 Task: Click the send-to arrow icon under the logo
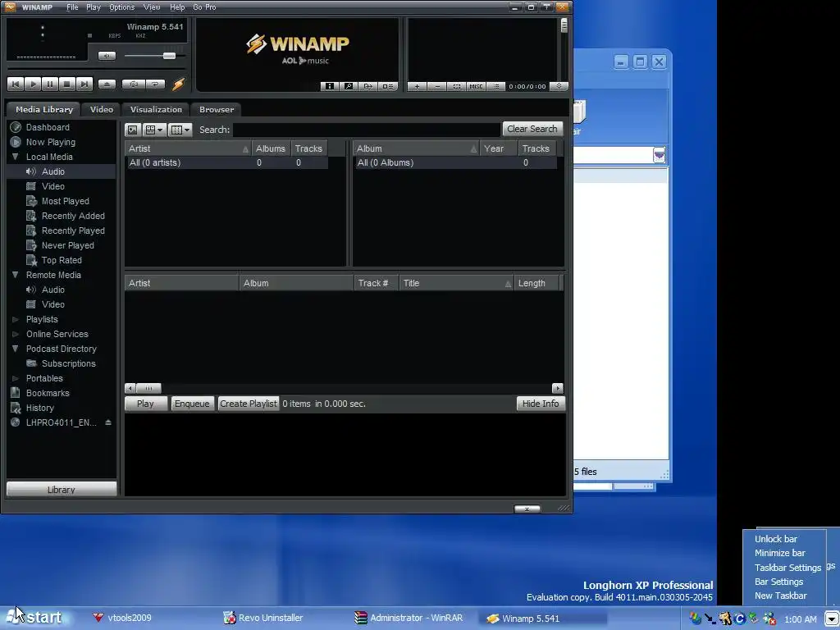[x=368, y=86]
